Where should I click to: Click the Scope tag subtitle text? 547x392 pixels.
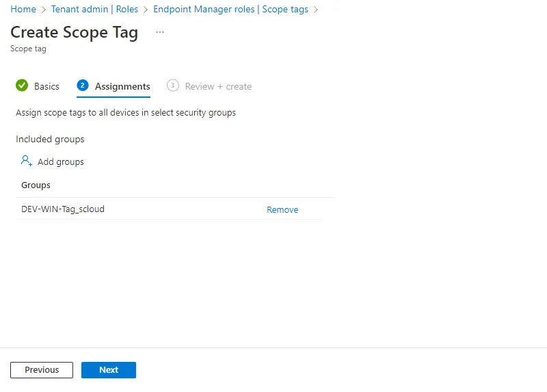tap(28, 49)
